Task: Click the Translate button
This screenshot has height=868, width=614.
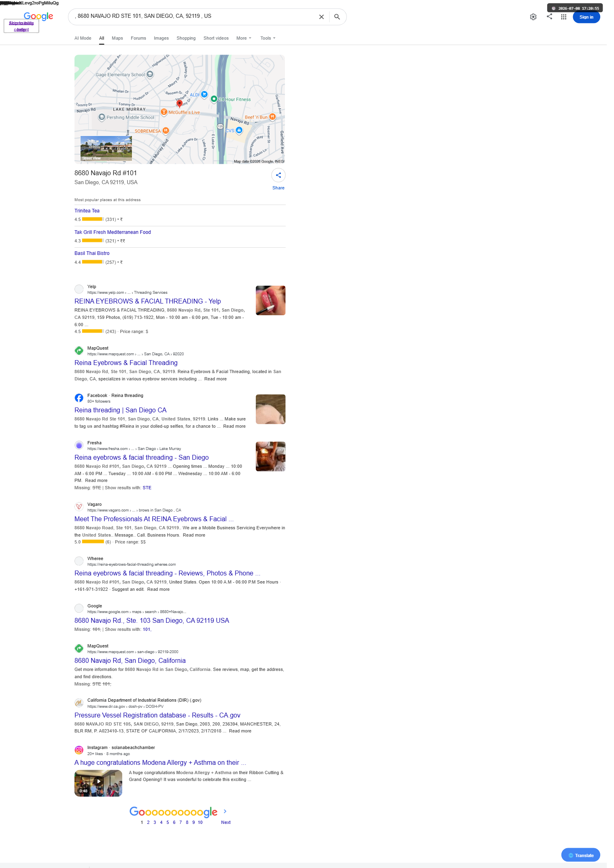Action: [x=580, y=855]
